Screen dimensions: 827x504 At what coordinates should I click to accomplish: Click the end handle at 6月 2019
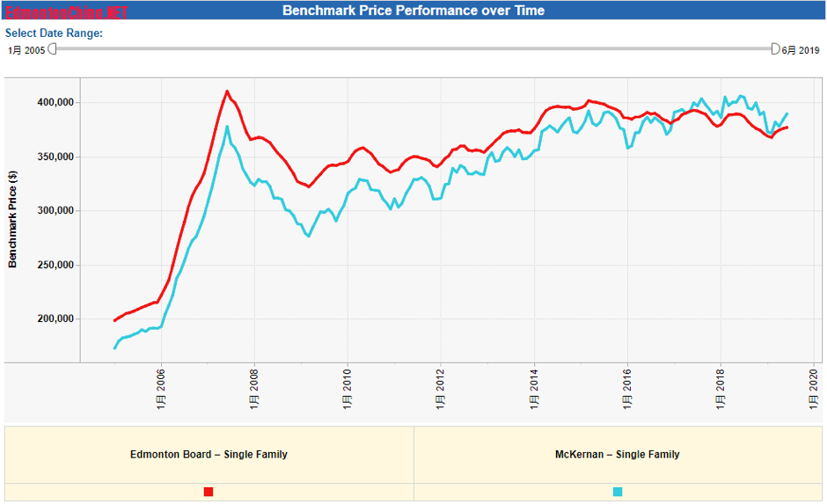pyautogui.click(x=775, y=49)
